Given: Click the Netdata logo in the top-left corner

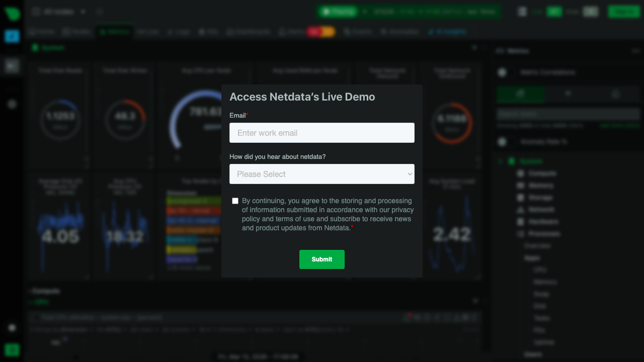Looking at the screenshot, I should click(x=12, y=14).
